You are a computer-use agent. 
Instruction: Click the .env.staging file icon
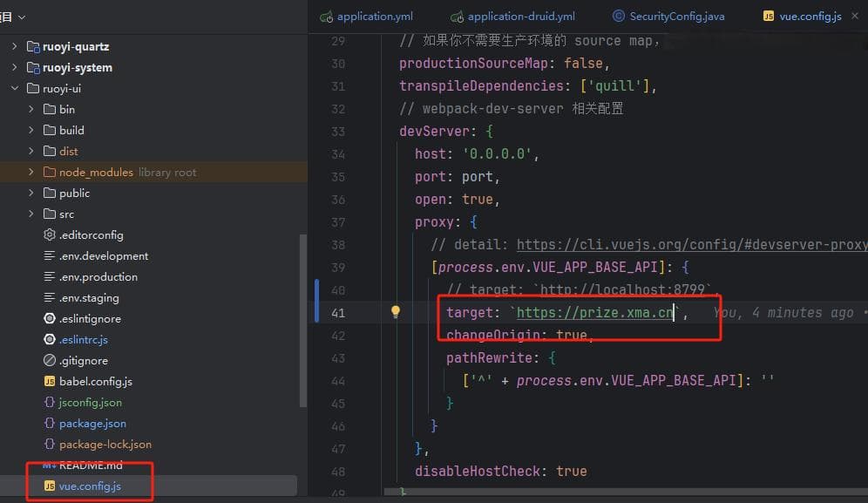[x=50, y=297]
